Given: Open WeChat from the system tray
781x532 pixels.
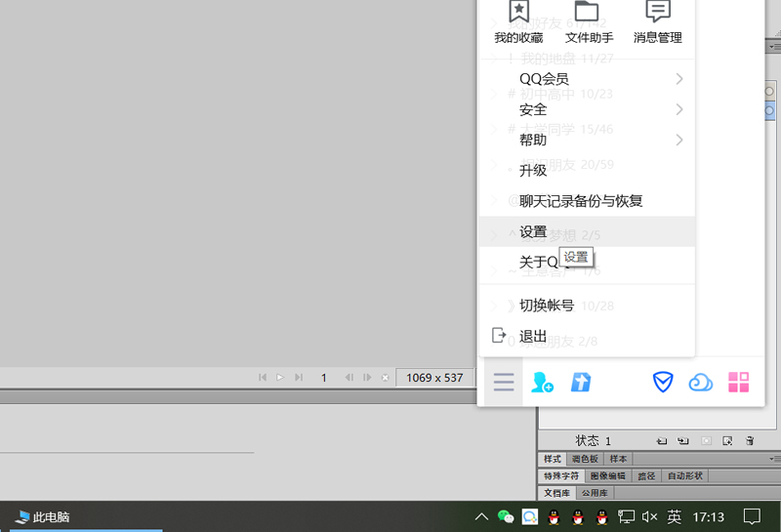Looking at the screenshot, I should pos(506,517).
